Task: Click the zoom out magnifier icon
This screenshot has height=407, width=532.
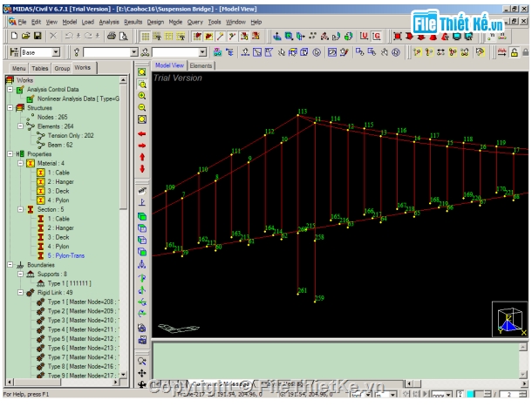Action: (142, 107)
